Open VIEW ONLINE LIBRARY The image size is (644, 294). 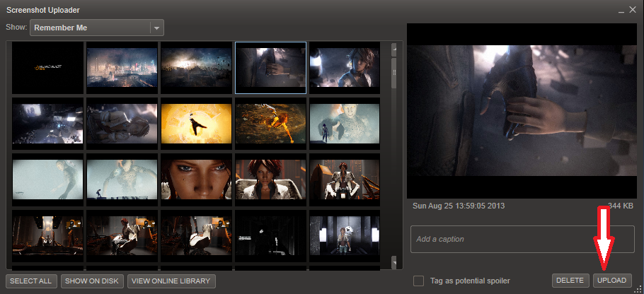coord(171,281)
